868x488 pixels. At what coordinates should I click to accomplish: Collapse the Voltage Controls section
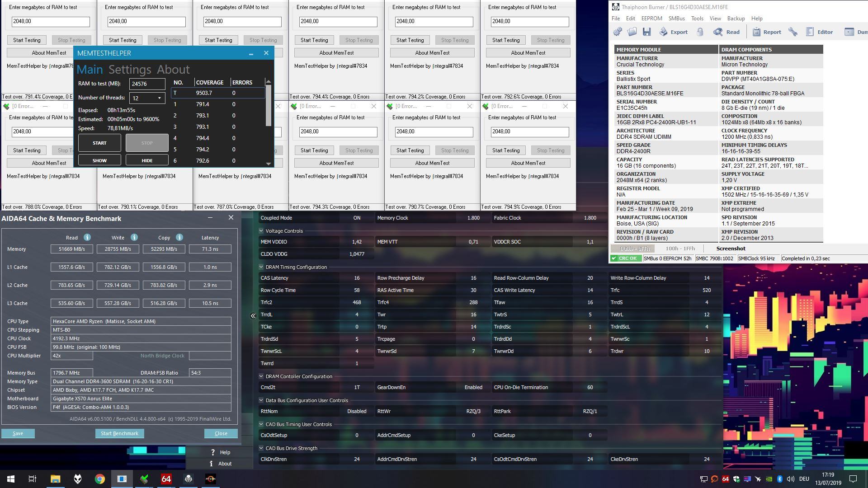pos(261,231)
